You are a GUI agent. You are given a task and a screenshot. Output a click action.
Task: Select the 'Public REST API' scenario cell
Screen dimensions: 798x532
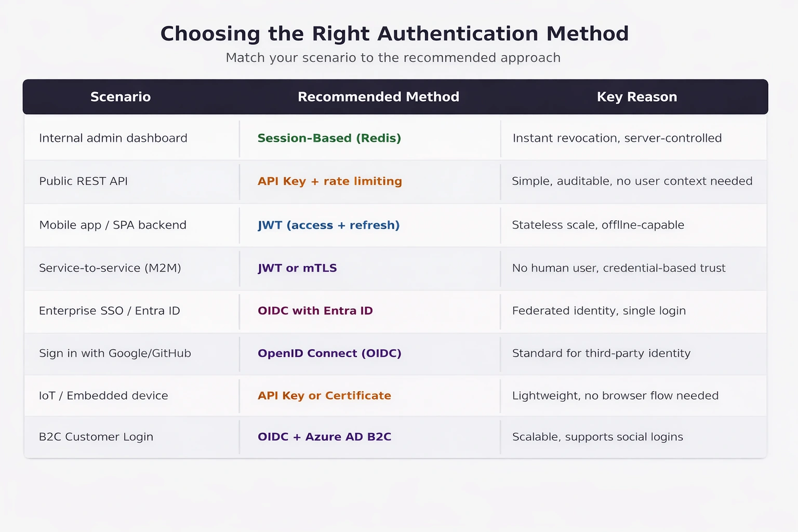[83, 181]
